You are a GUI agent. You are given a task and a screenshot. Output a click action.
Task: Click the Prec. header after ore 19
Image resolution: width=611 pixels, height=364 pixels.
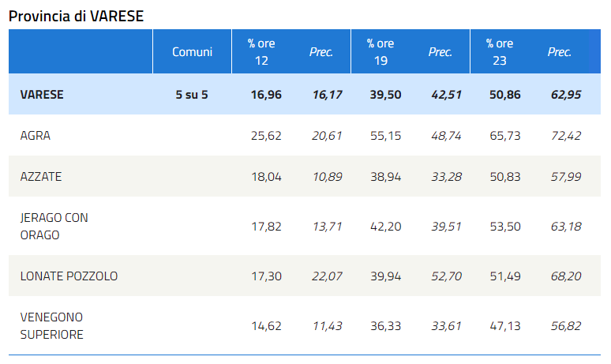click(x=440, y=52)
